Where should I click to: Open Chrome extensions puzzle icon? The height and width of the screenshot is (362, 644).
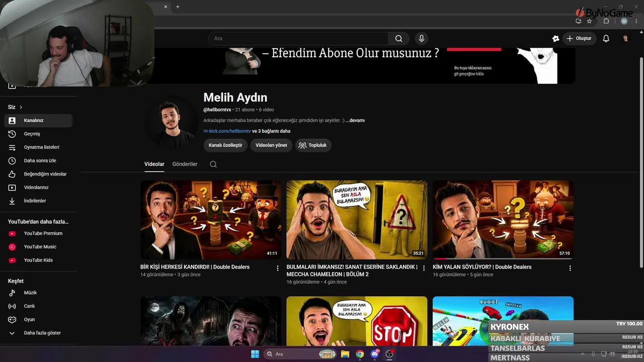(x=606, y=21)
